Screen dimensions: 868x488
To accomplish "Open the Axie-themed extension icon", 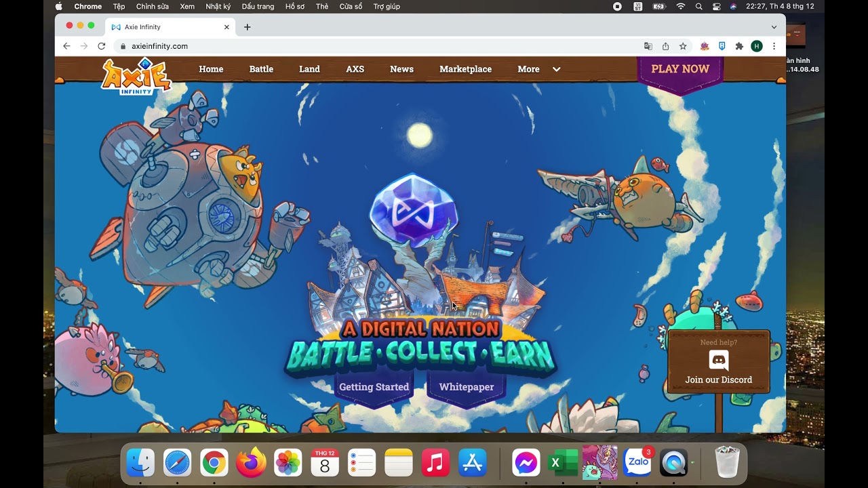I will [x=705, y=46].
